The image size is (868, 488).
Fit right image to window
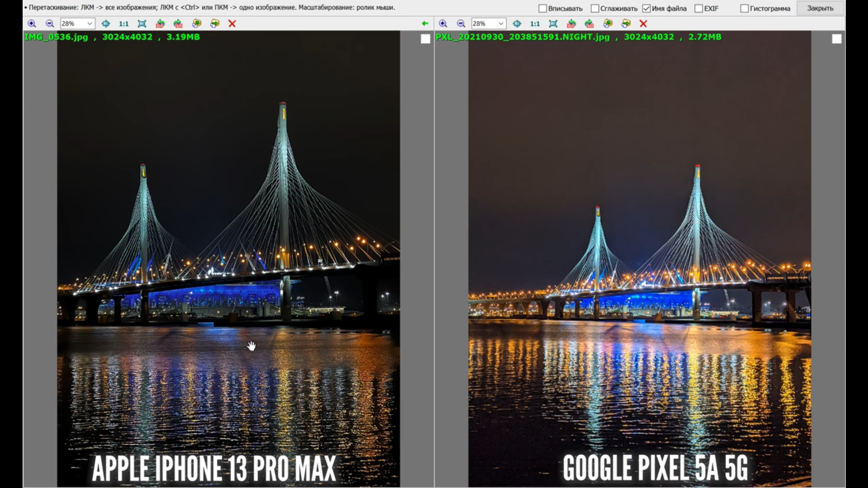(553, 23)
